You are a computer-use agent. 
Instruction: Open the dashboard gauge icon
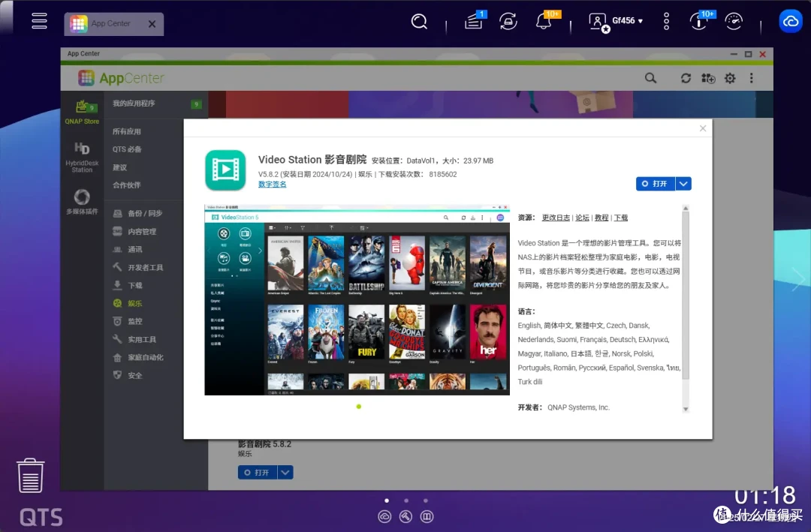734,21
